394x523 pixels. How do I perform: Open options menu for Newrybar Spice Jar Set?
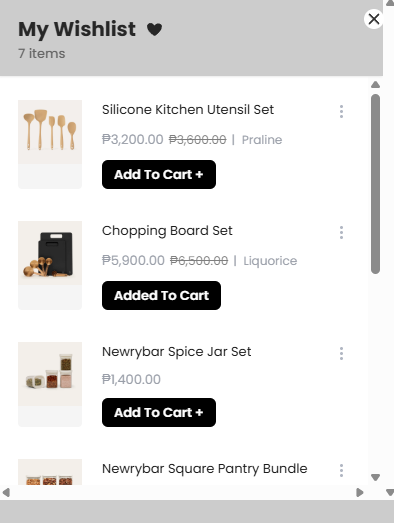(341, 354)
